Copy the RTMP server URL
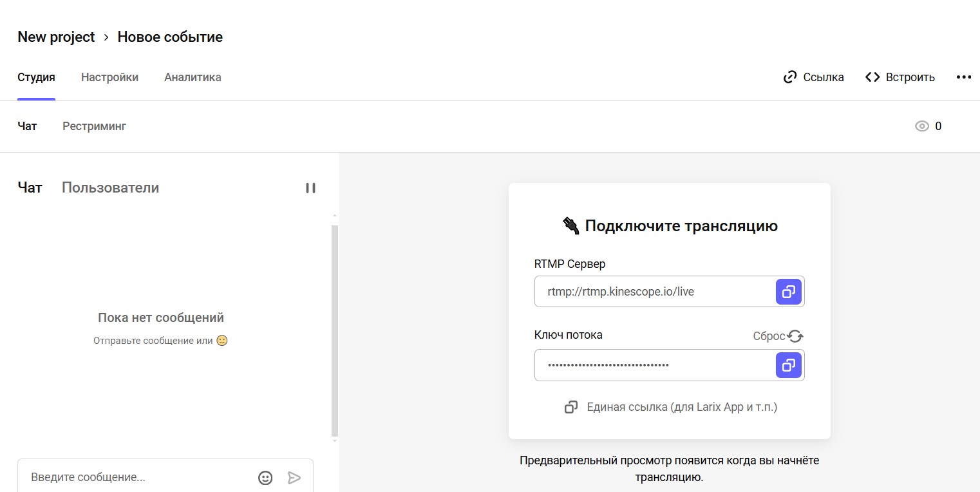 tap(788, 292)
